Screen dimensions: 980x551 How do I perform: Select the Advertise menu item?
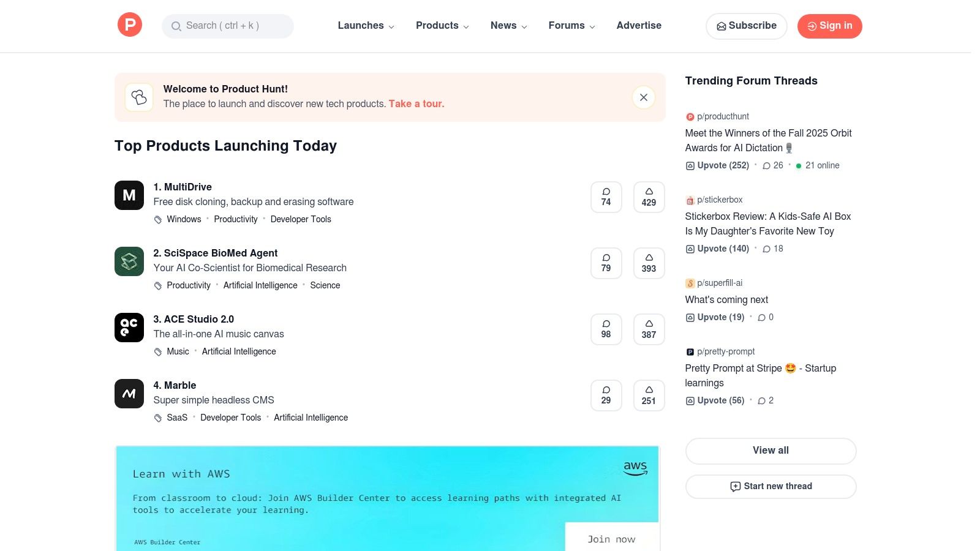pyautogui.click(x=639, y=26)
